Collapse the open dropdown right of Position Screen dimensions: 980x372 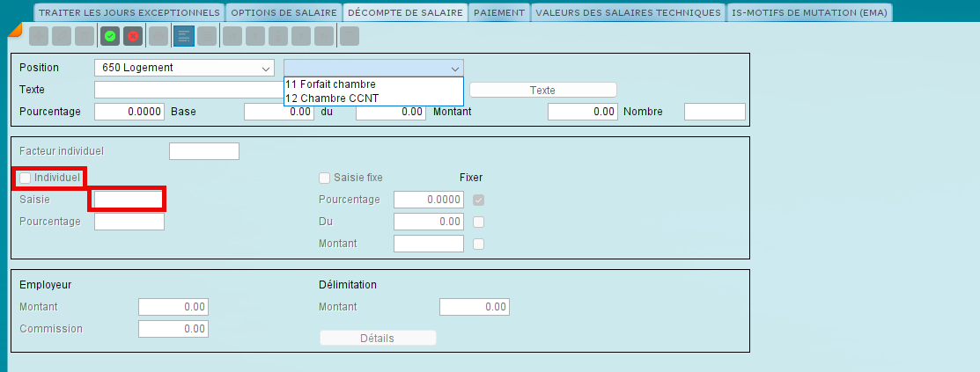pyautogui.click(x=373, y=68)
